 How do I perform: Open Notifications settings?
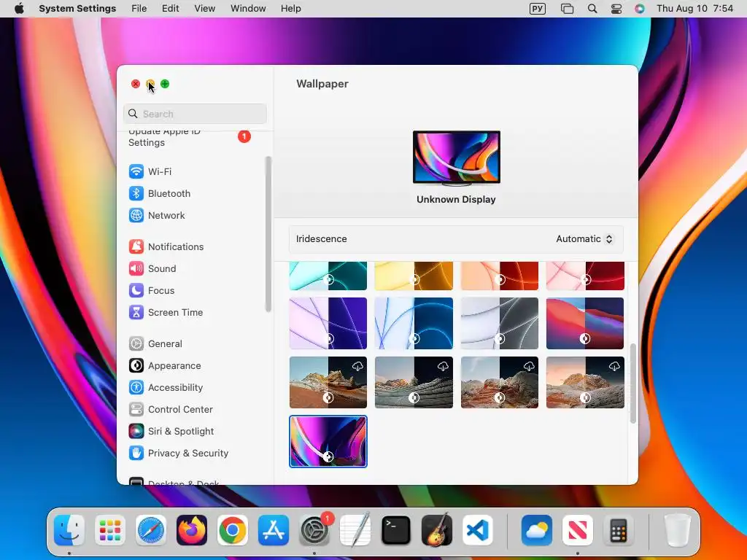166,246
